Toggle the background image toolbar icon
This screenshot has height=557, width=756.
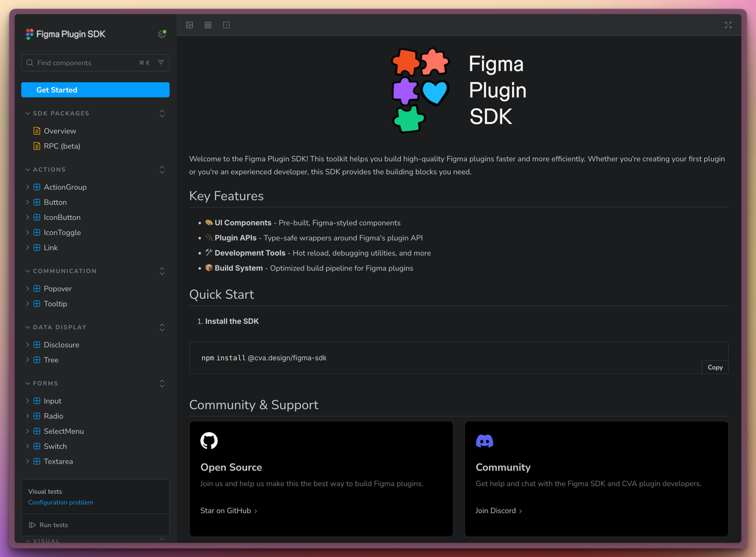coord(190,25)
